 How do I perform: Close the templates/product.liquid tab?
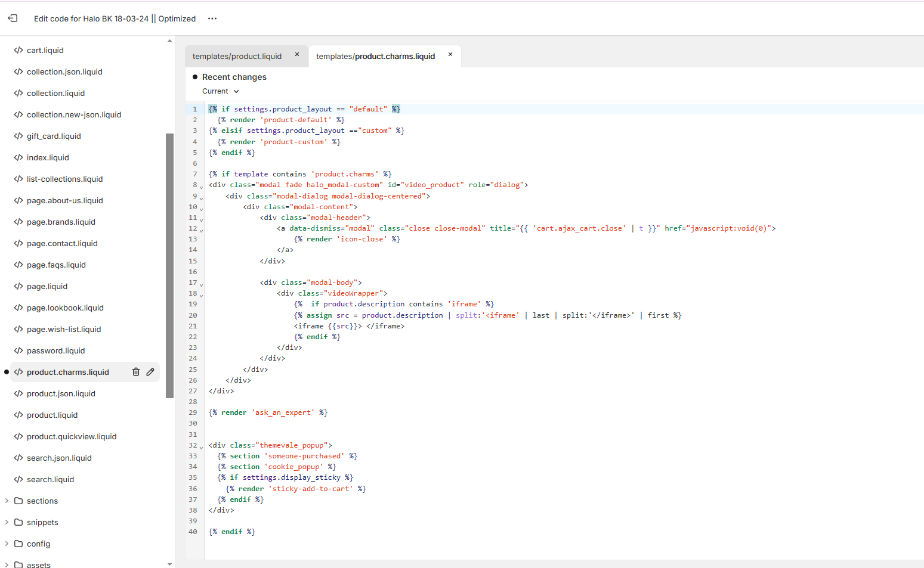(x=297, y=55)
